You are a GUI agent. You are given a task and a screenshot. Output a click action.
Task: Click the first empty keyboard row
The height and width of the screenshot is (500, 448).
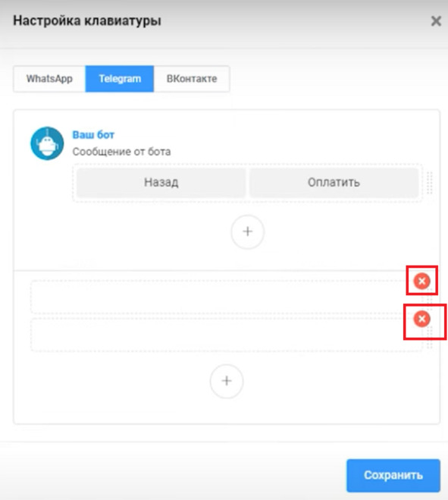[x=227, y=297]
